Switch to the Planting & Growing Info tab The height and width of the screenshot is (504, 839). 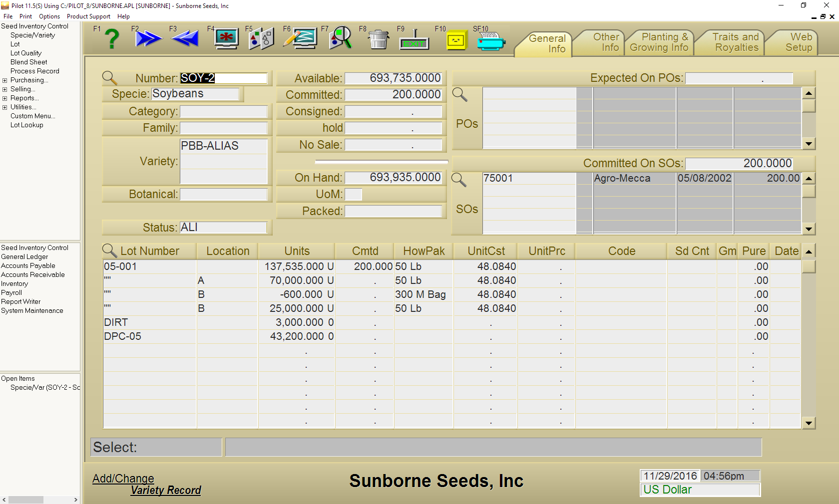click(x=659, y=42)
